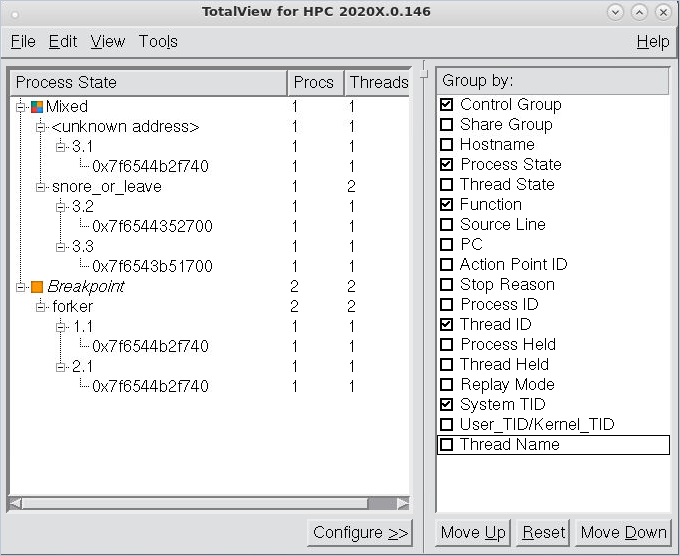The width and height of the screenshot is (680, 556).
Task: Click the Threads column header
Action: [378, 82]
